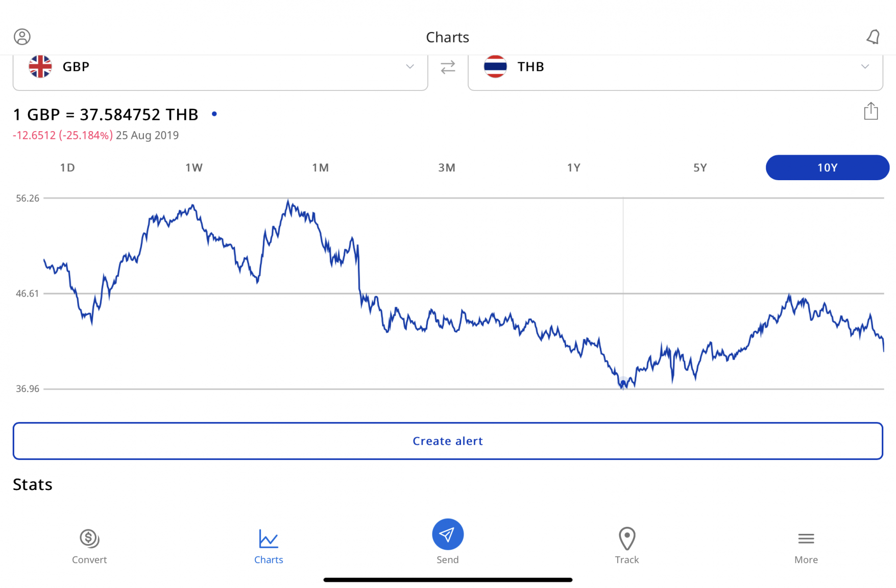Open the Convert tab icon

point(89,538)
